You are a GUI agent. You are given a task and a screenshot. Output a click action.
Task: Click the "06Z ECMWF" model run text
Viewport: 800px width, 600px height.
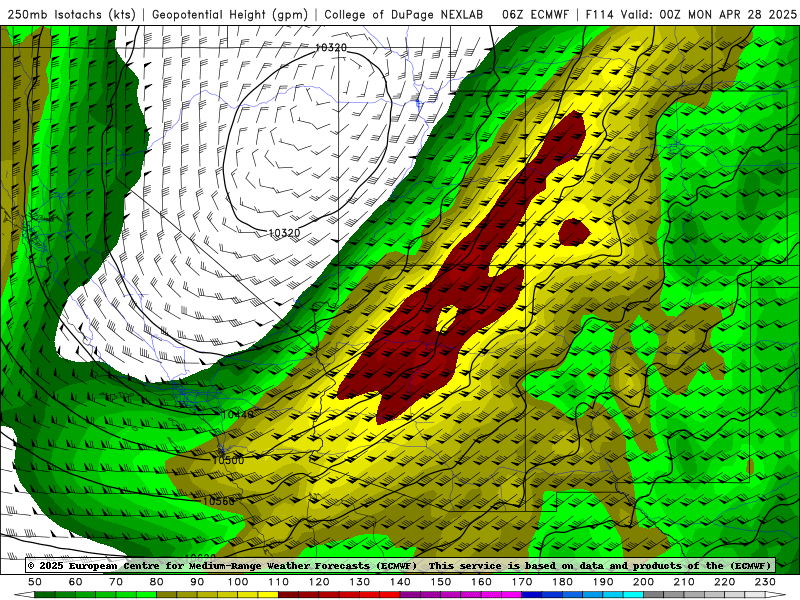tap(535, 14)
